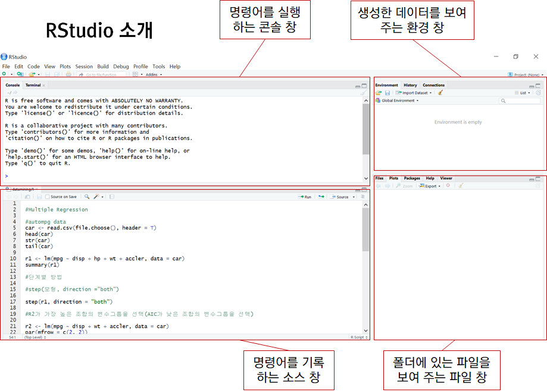Switch to the Help tab in lower-right pane
The image size is (547, 392).
pos(430,178)
